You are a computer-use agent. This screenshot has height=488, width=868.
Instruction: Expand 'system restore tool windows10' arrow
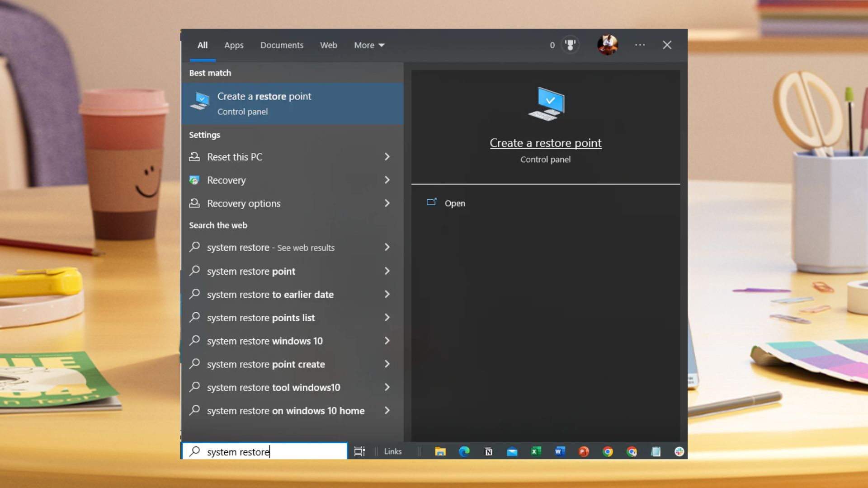pos(387,387)
